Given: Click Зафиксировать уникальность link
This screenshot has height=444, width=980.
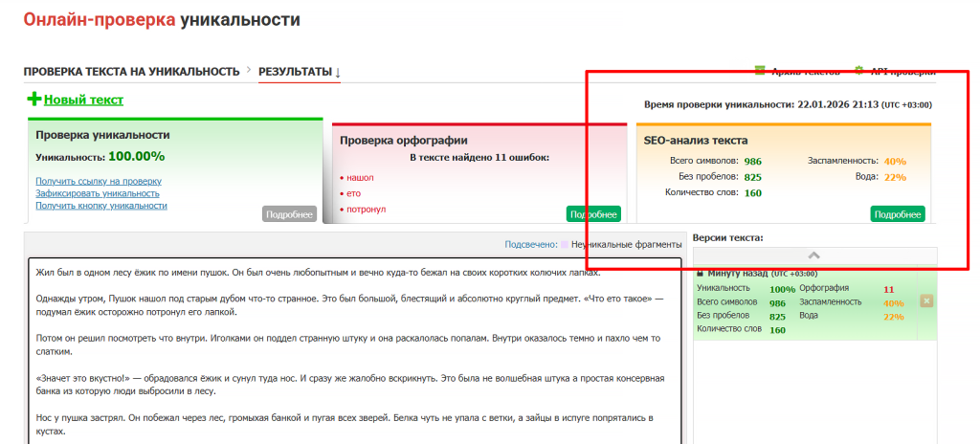Looking at the screenshot, I should point(98,193).
